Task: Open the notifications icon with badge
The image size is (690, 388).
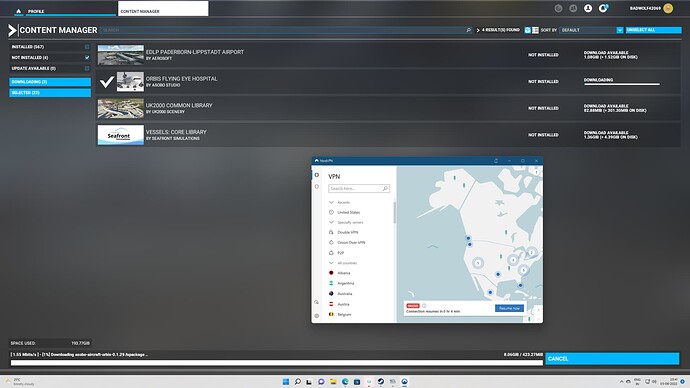Action: pos(603,8)
